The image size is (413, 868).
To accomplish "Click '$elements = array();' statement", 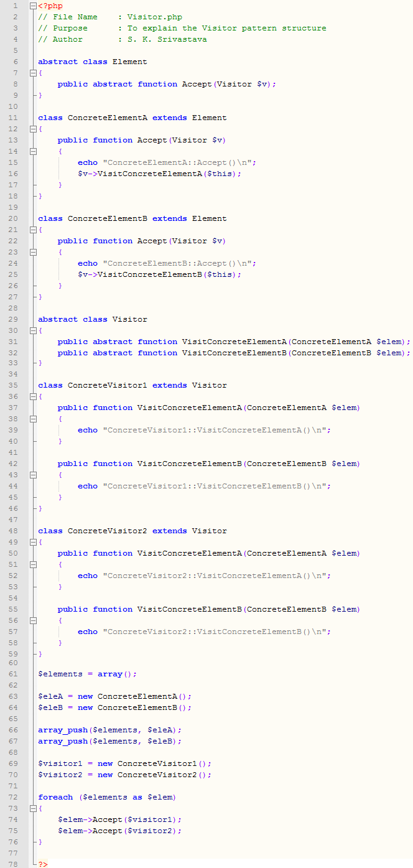I will (88, 674).
